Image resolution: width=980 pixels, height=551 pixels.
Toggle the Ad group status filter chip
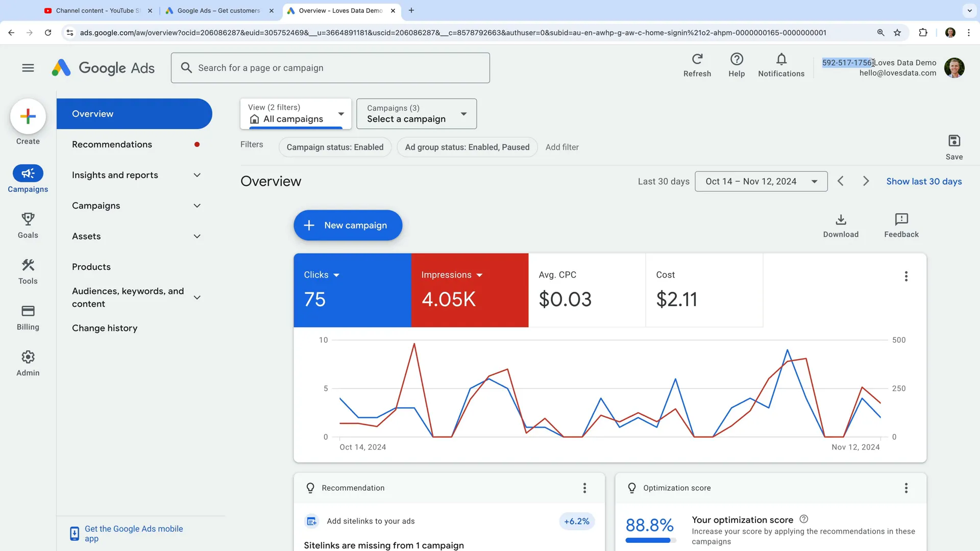467,147
